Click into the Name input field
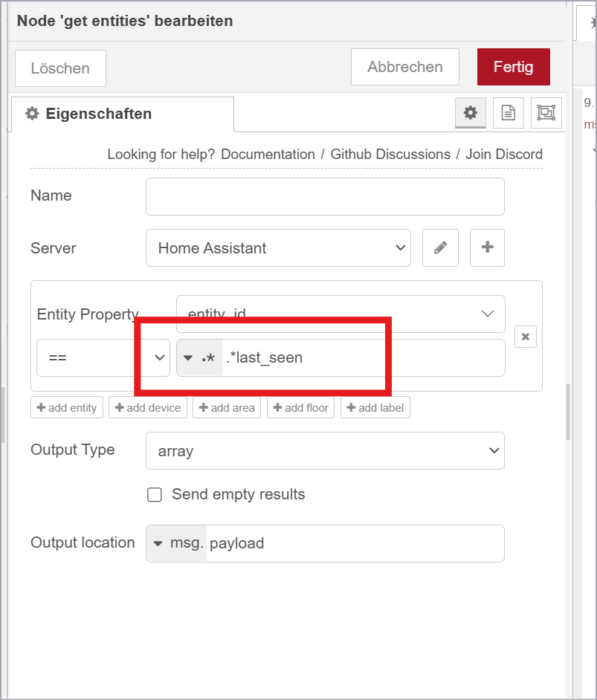Image resolution: width=597 pixels, height=700 pixels. pyautogui.click(x=325, y=196)
